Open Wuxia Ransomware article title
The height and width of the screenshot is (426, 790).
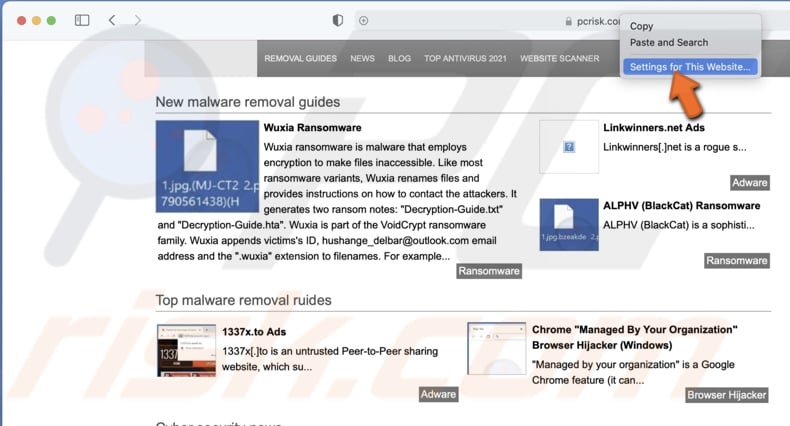point(312,128)
